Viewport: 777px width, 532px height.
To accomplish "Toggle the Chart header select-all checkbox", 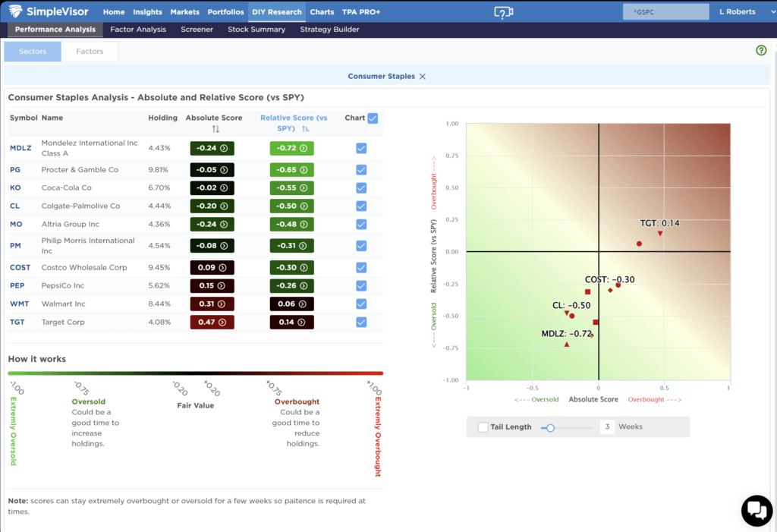I will click(373, 118).
